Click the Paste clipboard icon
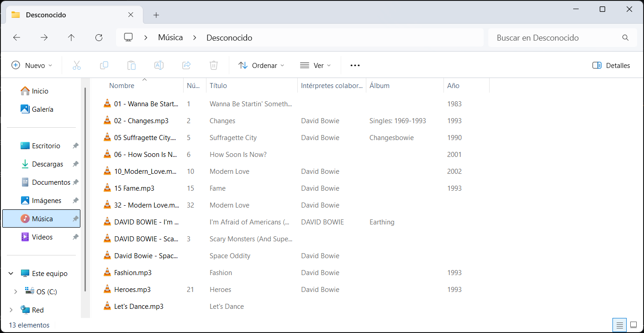Image resolution: width=644 pixels, height=333 pixels. 132,65
